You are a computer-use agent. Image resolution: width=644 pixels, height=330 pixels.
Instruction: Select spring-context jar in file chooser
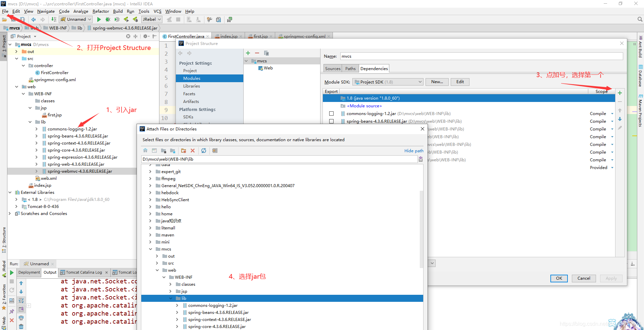(219, 320)
